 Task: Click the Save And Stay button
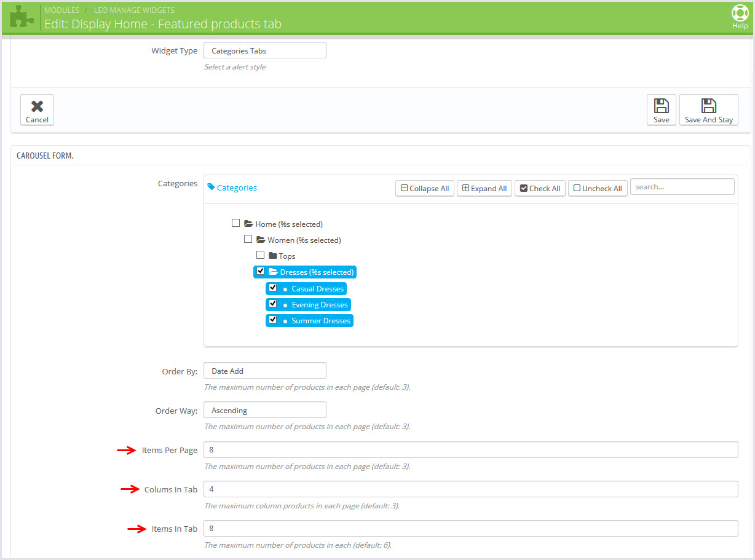709,110
